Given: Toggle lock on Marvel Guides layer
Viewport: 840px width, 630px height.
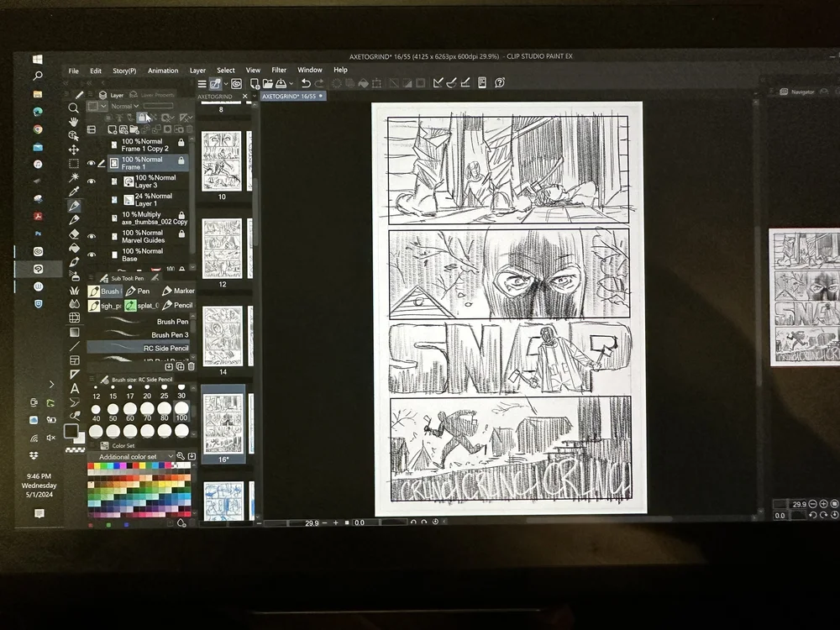Looking at the screenshot, I should [181, 234].
